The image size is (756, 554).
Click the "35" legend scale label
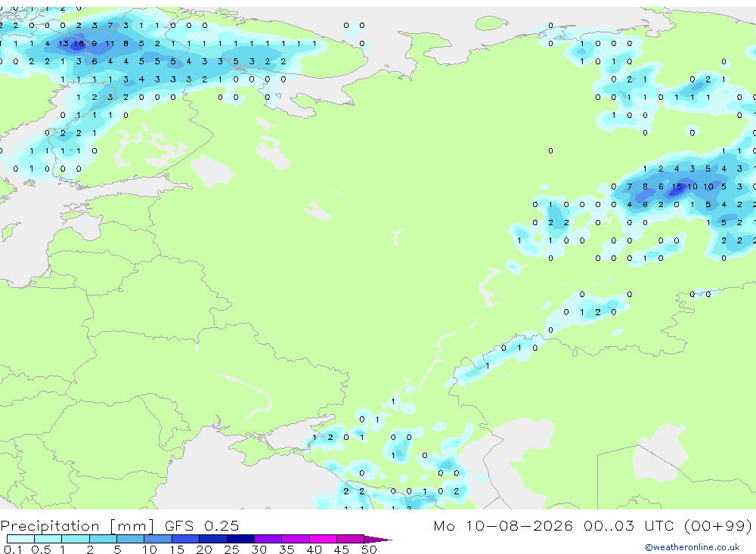[x=287, y=549]
